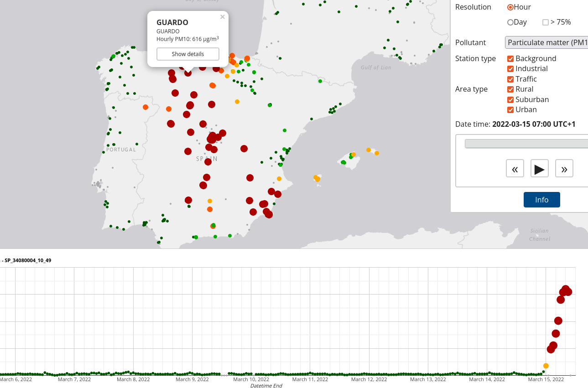Click the 'Hourly PM10: 616 µg/m3' reading
588x388 pixels.
pyautogui.click(x=187, y=39)
